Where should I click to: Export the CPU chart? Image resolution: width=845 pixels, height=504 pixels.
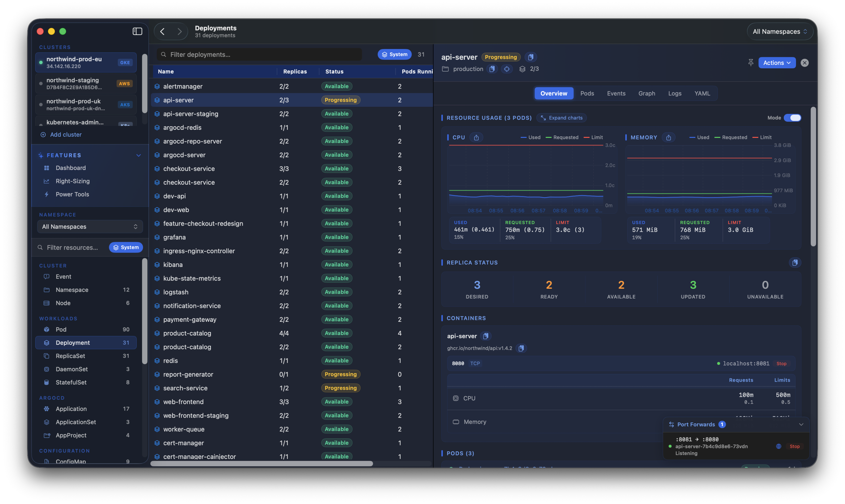pyautogui.click(x=476, y=137)
